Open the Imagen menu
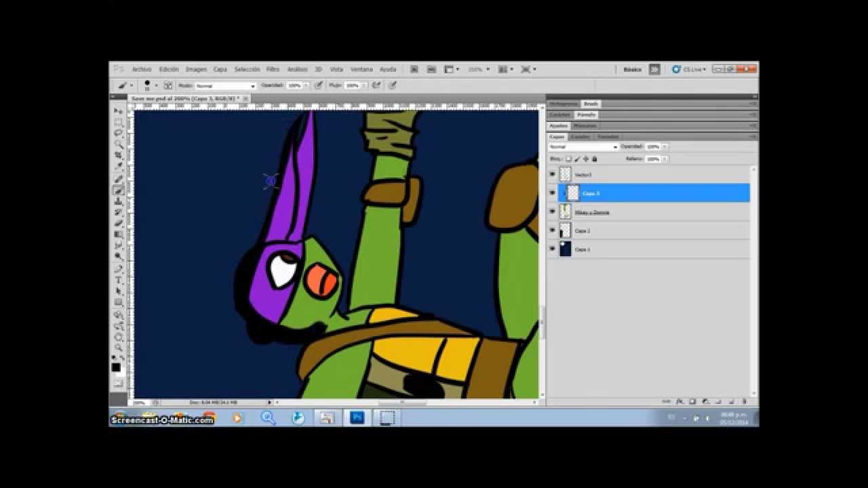Image resolution: width=868 pixels, height=488 pixels. 196,69
